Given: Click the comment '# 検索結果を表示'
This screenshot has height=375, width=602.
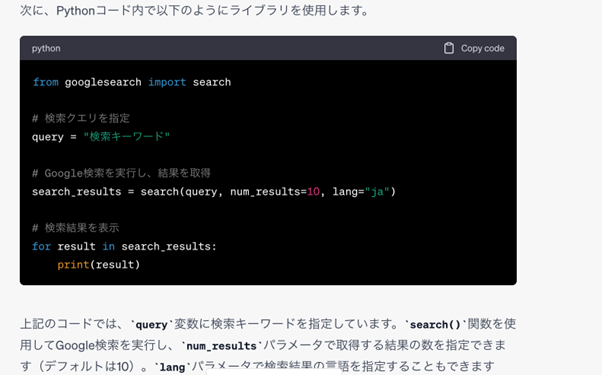Looking at the screenshot, I should tap(76, 228).
